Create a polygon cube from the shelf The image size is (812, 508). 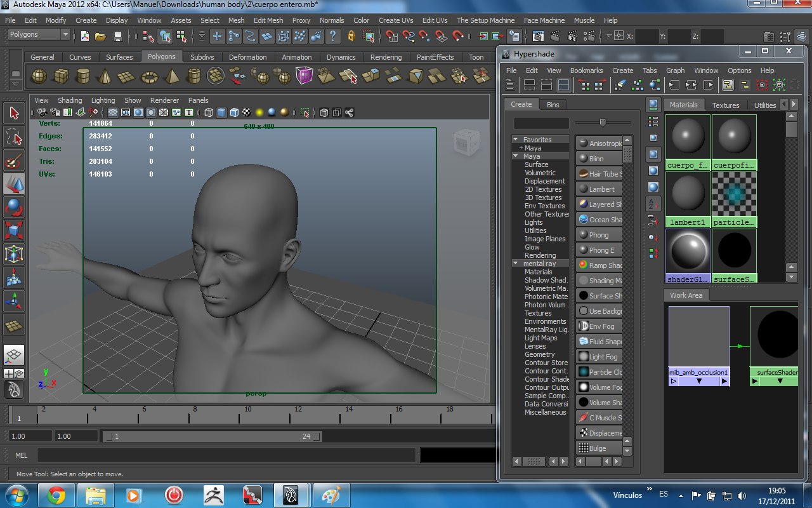point(62,76)
